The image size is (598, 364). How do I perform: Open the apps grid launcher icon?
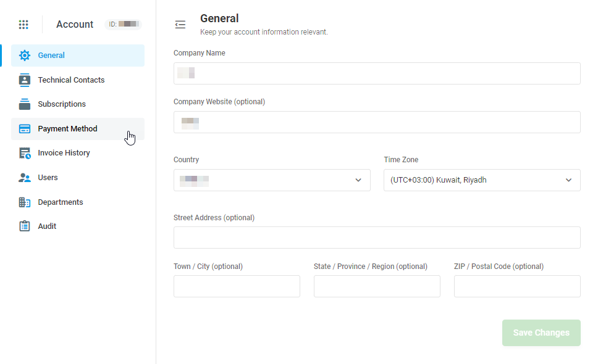(23, 25)
